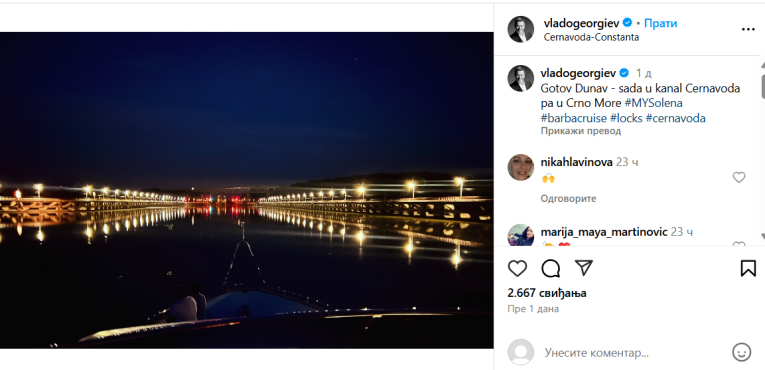Viewport: 765px width, 370px height.
Task: Share post via paper plane icon
Action: pyautogui.click(x=584, y=267)
